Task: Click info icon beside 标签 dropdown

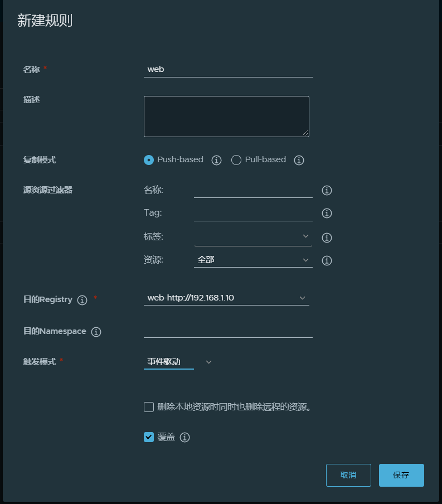Action: click(x=327, y=238)
